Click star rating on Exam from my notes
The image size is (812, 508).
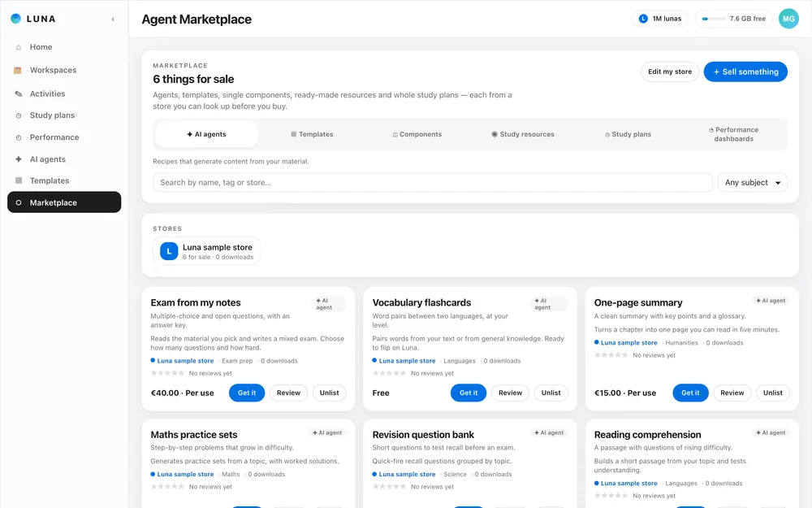click(167, 373)
